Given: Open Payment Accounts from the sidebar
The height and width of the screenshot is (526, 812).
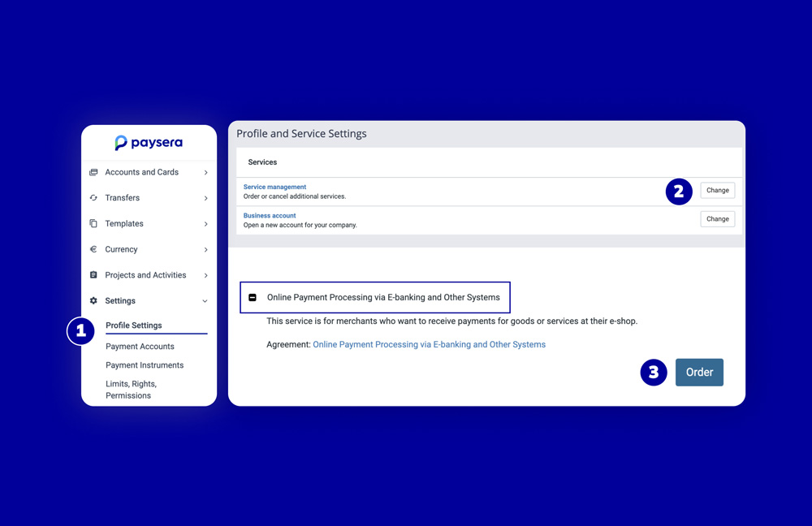Looking at the screenshot, I should 140,346.
